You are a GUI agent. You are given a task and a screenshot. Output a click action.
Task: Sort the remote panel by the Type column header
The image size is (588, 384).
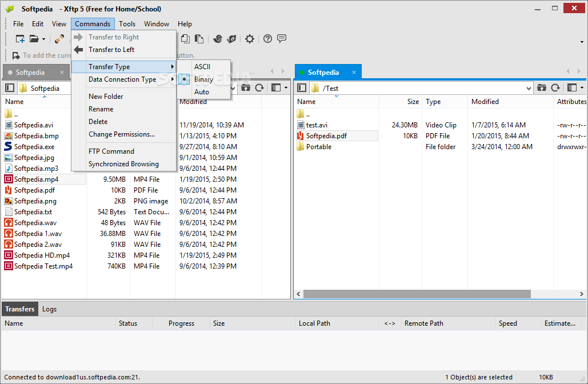445,102
